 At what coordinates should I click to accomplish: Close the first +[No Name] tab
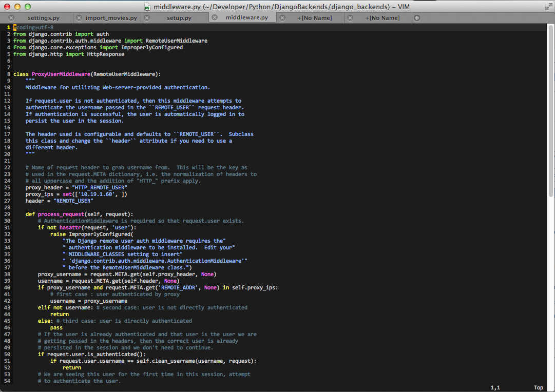coord(282,18)
